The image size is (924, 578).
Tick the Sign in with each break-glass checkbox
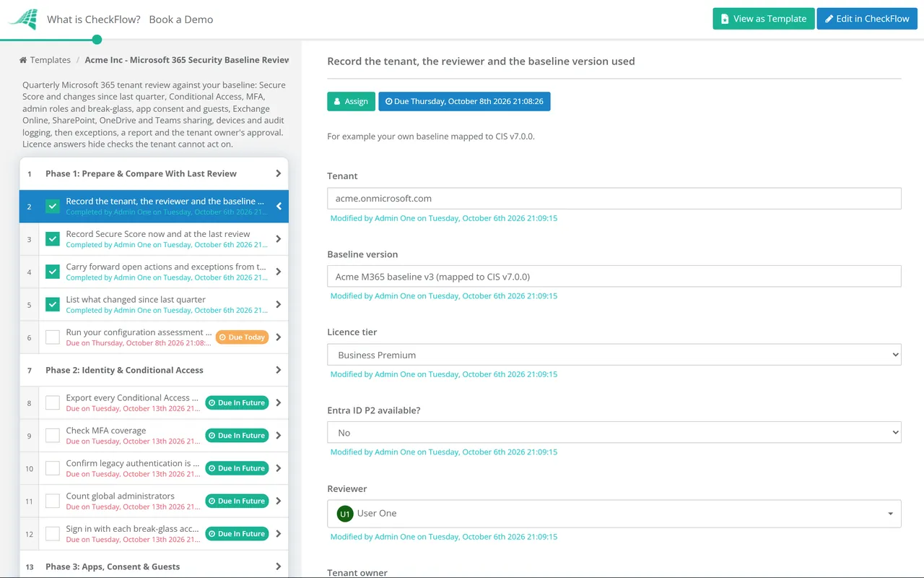(x=53, y=534)
